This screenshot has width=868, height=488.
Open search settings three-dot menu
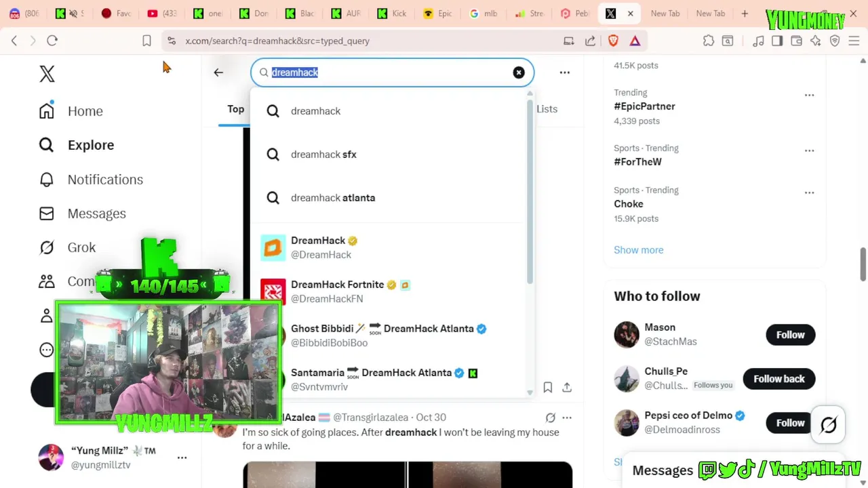click(564, 73)
